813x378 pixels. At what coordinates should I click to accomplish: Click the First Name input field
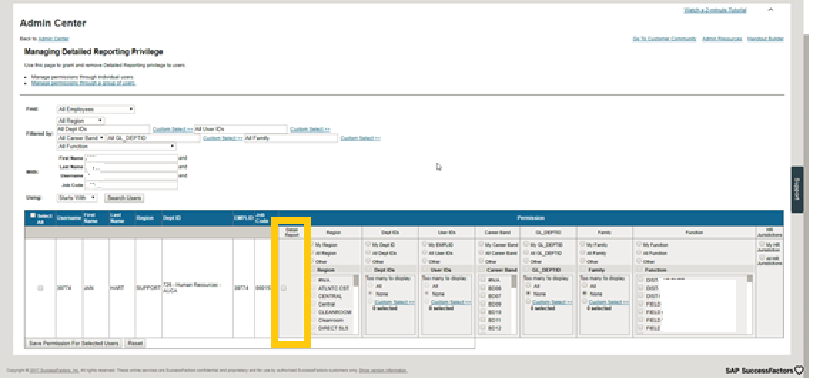tap(131, 158)
